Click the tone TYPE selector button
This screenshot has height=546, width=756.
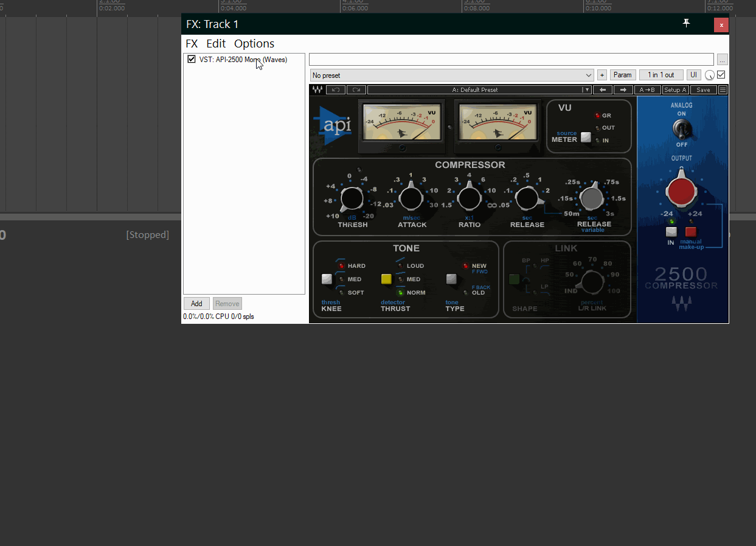click(451, 279)
